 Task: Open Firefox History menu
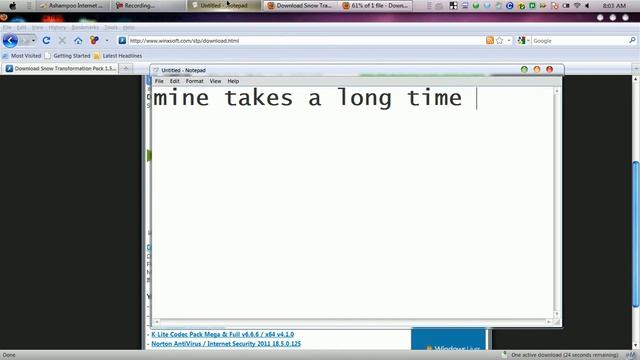pyautogui.click(x=57, y=27)
